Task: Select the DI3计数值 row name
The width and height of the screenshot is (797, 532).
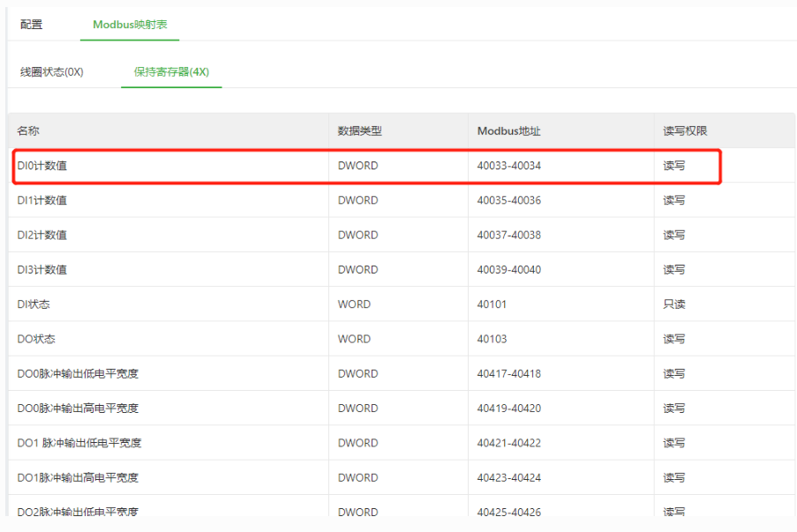Action: [x=42, y=270]
